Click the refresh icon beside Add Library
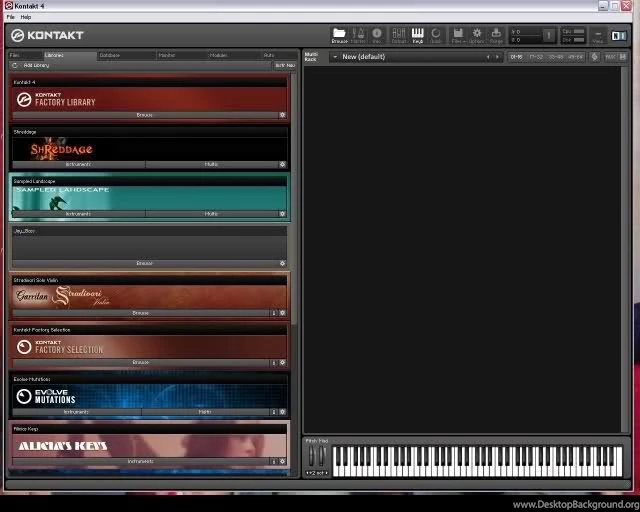Viewport: 640px width, 512px height. pyautogui.click(x=15, y=65)
